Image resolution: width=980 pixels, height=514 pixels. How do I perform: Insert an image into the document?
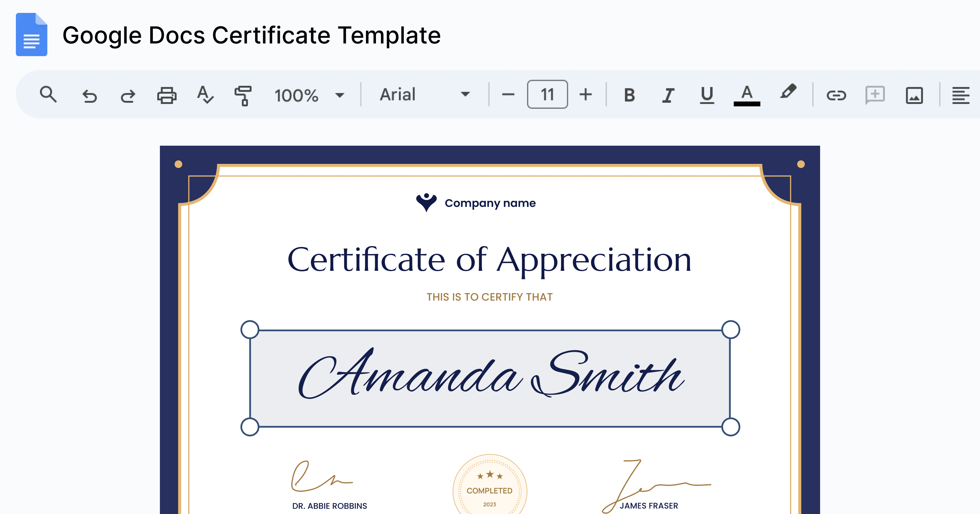[x=914, y=95]
